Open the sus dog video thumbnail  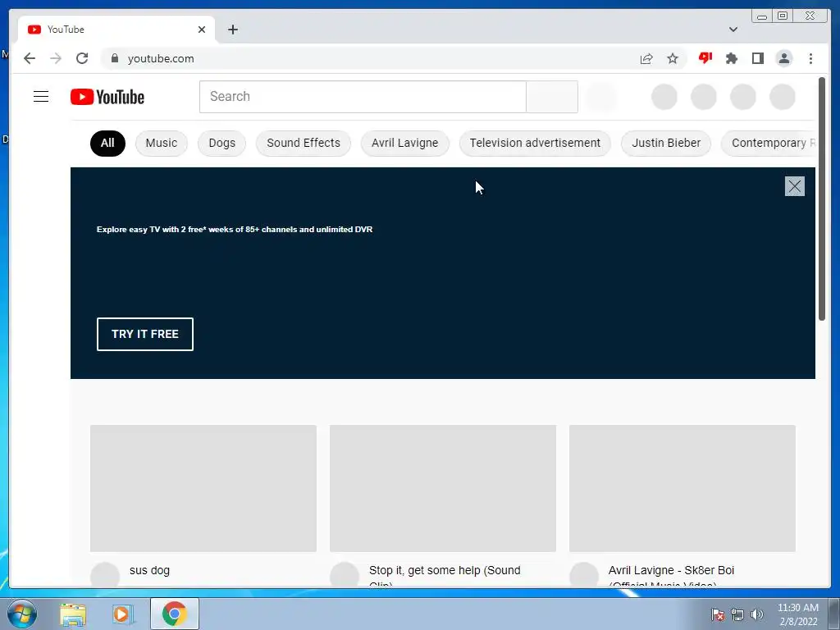point(203,488)
